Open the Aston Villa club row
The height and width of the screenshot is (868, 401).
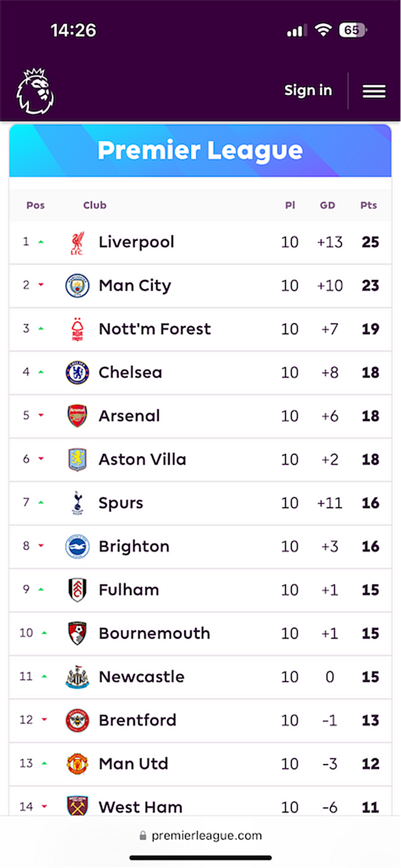coord(200,460)
